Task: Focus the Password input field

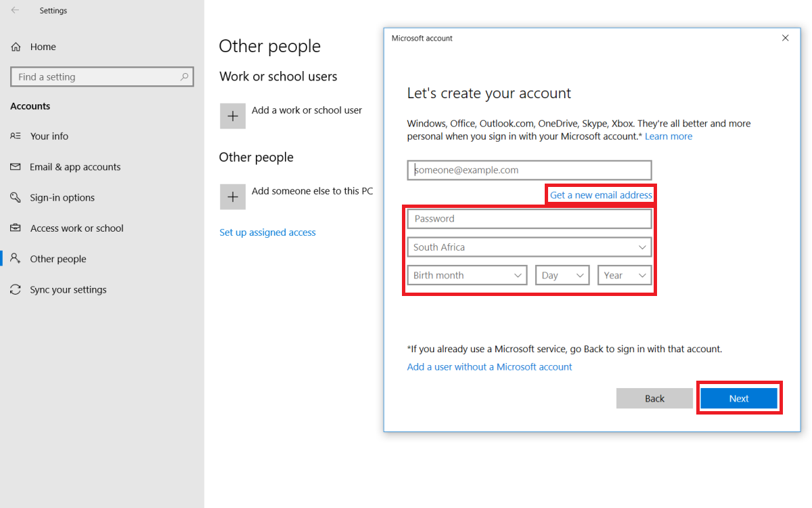Action: coord(529,219)
